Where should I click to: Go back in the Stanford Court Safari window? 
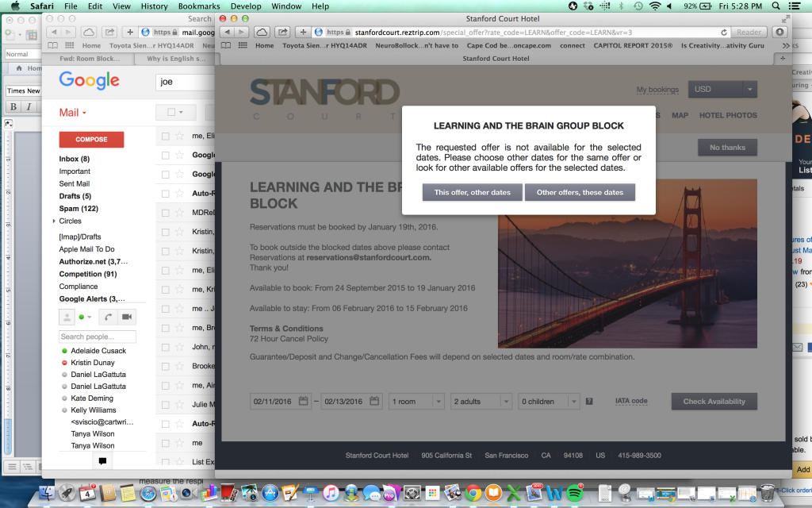click(x=228, y=32)
